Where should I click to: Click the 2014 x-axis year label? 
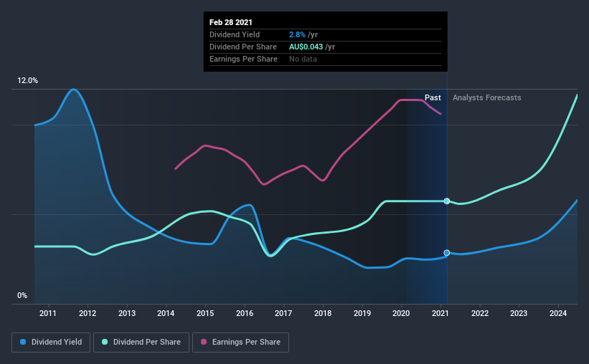coord(166,313)
